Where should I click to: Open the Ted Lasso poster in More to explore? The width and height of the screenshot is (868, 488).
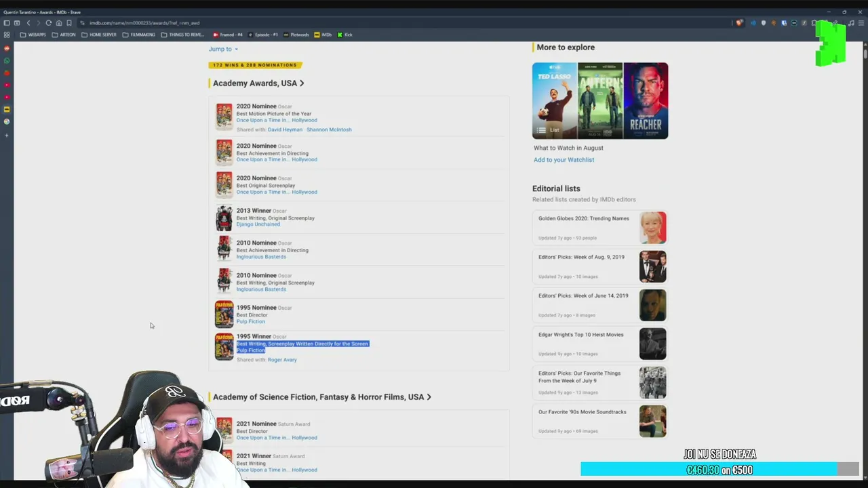pos(555,101)
